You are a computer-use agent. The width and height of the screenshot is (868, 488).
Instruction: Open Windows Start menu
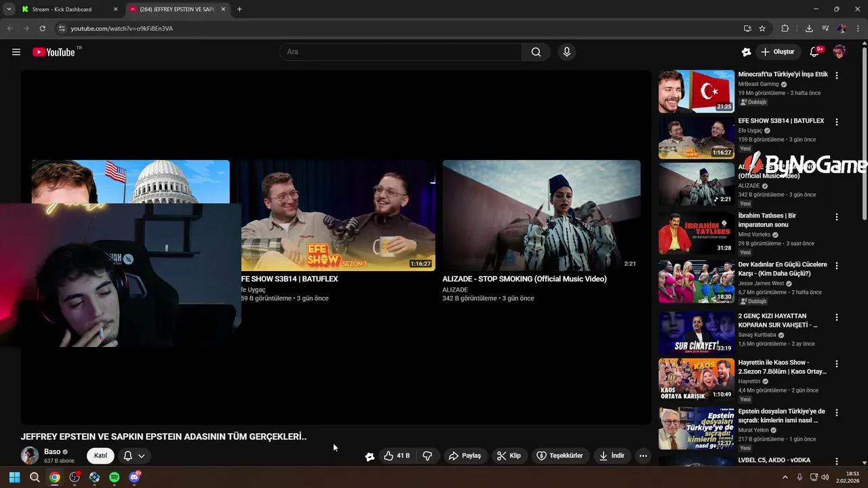pos(14,477)
